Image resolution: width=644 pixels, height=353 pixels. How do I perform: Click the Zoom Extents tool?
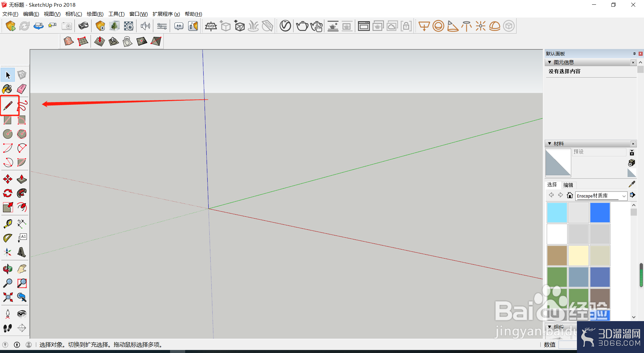pyautogui.click(x=8, y=297)
